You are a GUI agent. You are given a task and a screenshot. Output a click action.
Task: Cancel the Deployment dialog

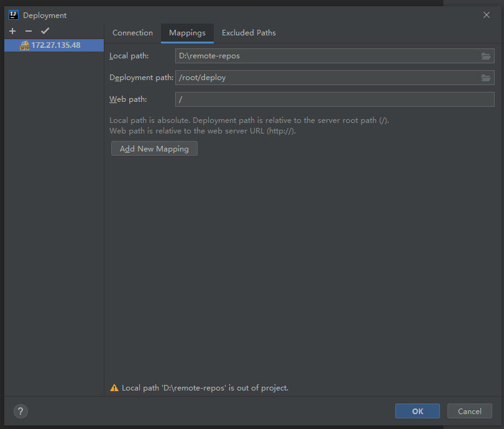[469, 411]
